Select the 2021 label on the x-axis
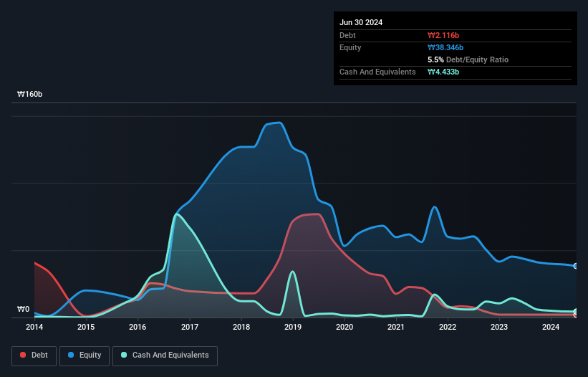 (x=396, y=327)
